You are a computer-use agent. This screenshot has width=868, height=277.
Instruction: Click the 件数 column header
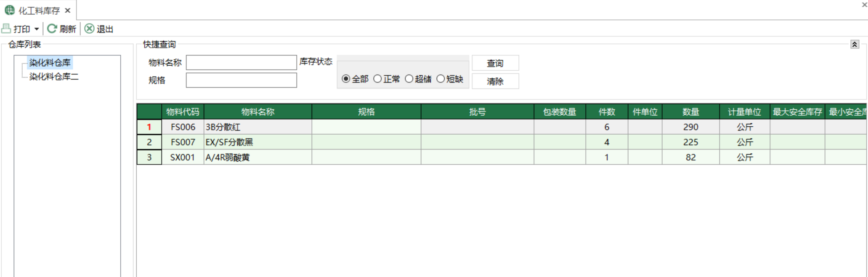[x=607, y=112]
